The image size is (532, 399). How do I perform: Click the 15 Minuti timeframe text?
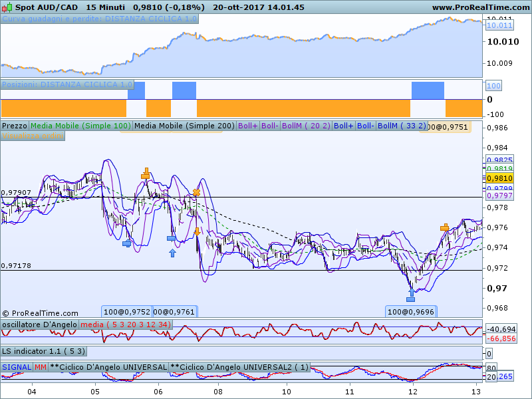click(105, 7)
